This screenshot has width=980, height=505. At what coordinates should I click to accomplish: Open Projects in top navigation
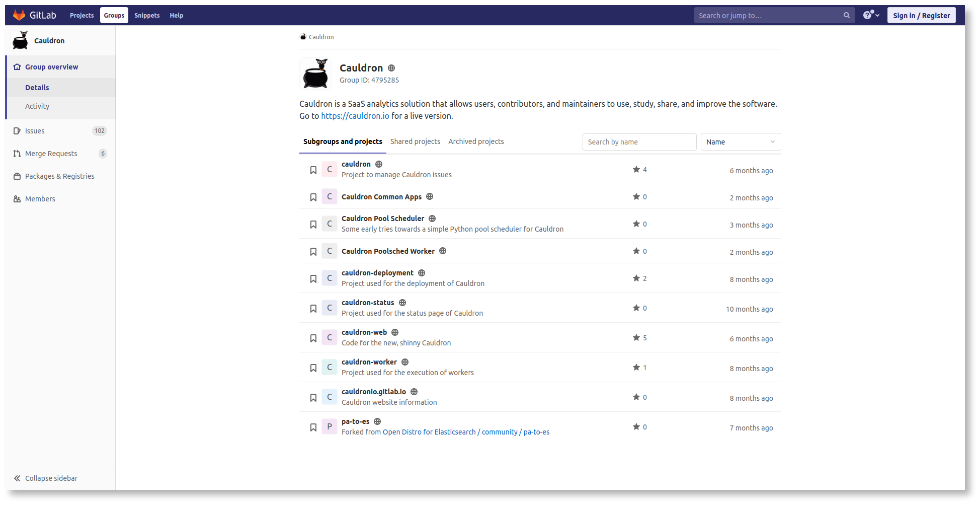coord(81,15)
